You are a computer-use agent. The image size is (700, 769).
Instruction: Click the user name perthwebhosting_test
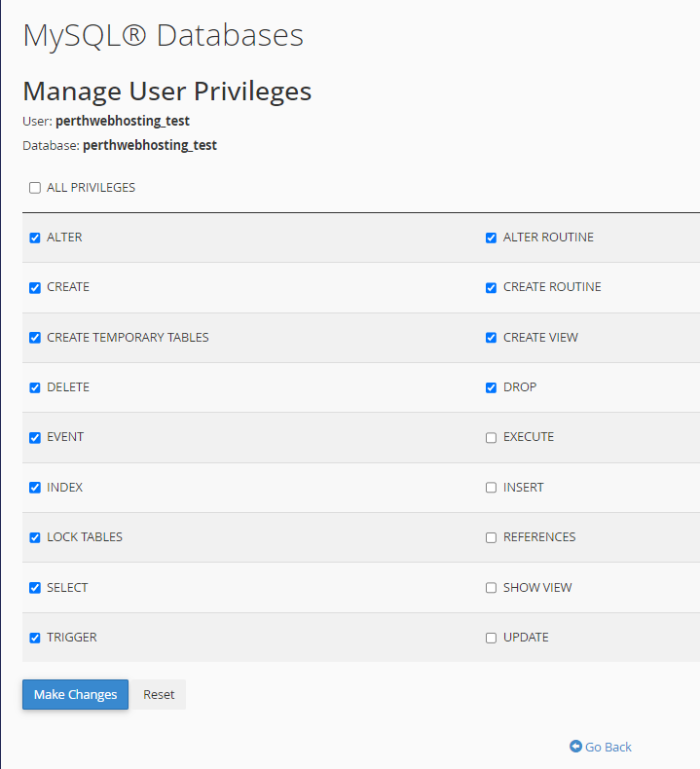click(123, 121)
